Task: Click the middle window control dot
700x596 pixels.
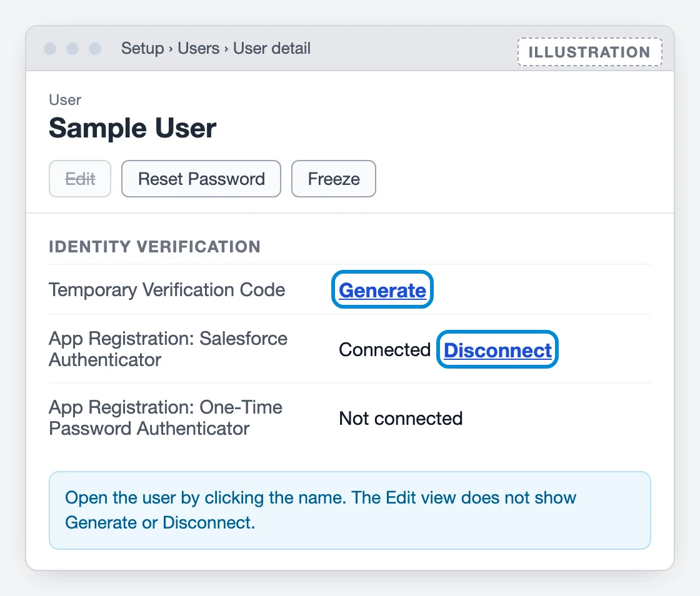Action: coord(72,48)
